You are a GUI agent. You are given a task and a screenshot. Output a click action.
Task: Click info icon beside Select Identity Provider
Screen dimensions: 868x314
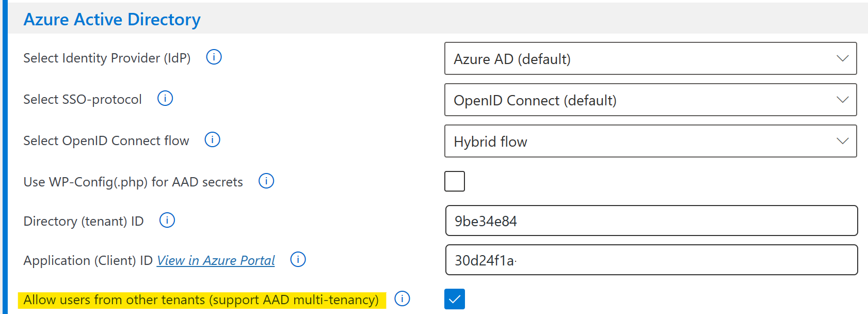point(214,57)
